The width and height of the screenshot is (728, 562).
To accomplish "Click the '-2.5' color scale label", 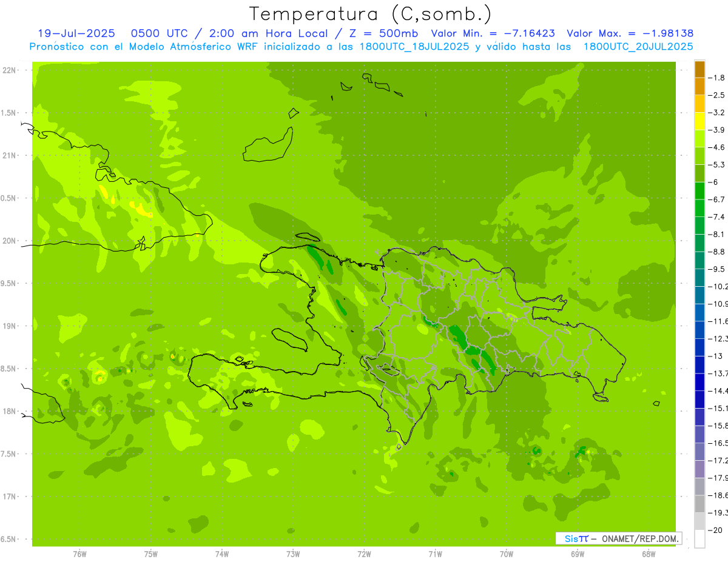I will point(716,96).
